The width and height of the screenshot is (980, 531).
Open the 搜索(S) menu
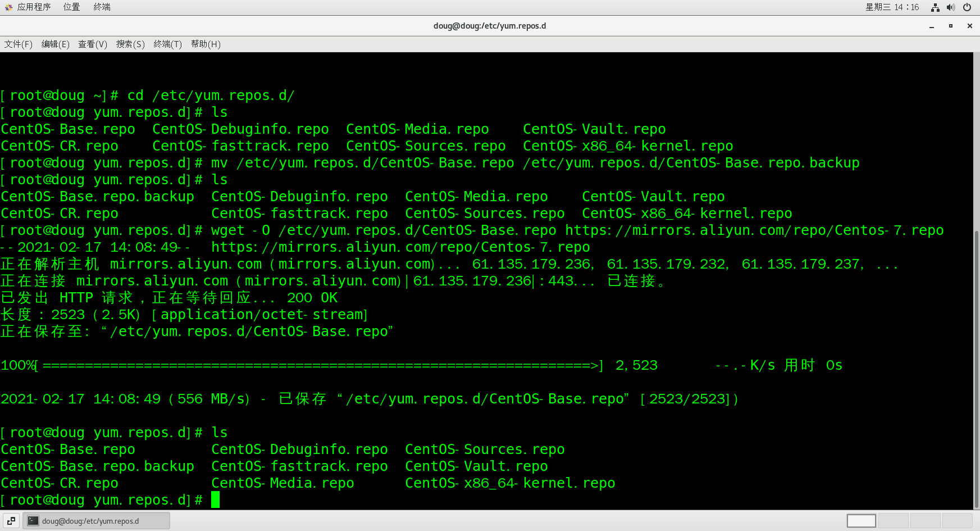pyautogui.click(x=130, y=44)
